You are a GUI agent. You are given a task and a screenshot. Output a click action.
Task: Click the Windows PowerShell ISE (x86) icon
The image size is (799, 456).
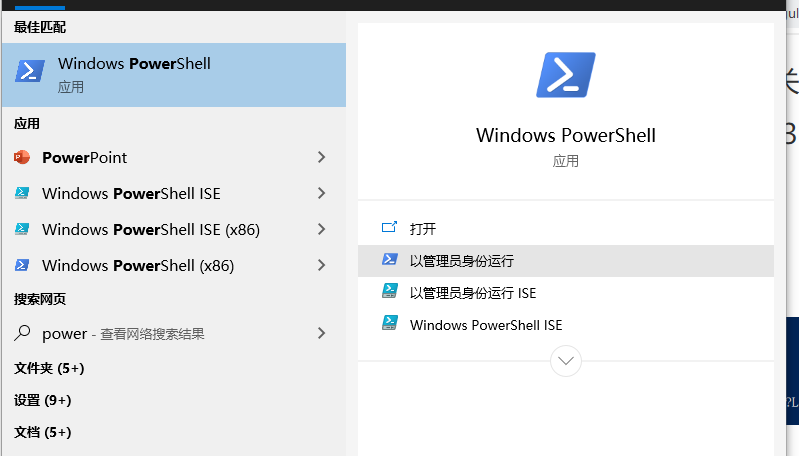[22, 229]
